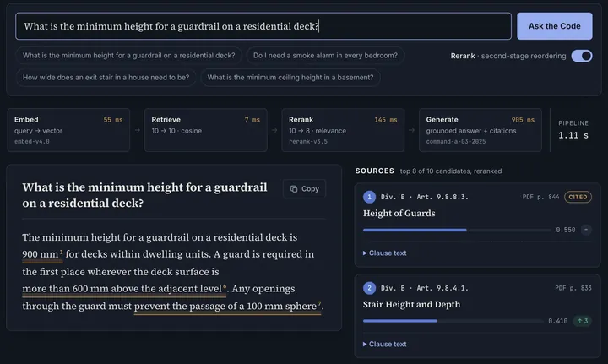
Task: Open citation 6 after adjacent level
Action: tap(225, 286)
